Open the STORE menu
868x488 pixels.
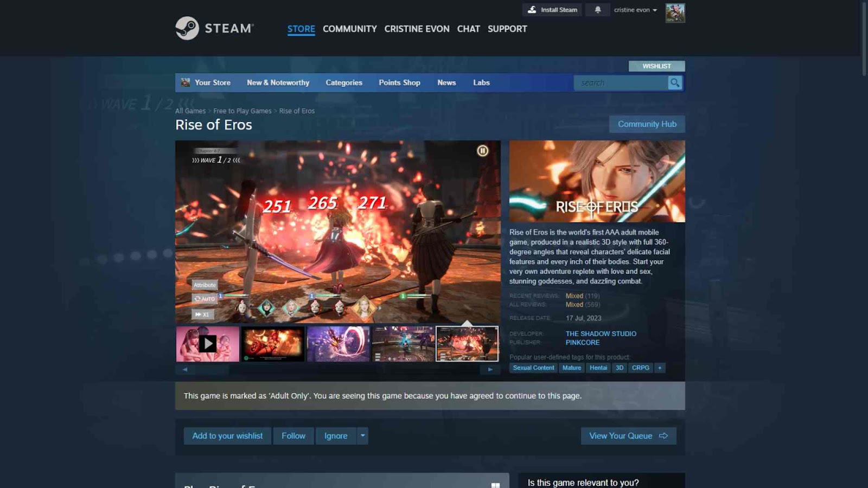point(301,29)
